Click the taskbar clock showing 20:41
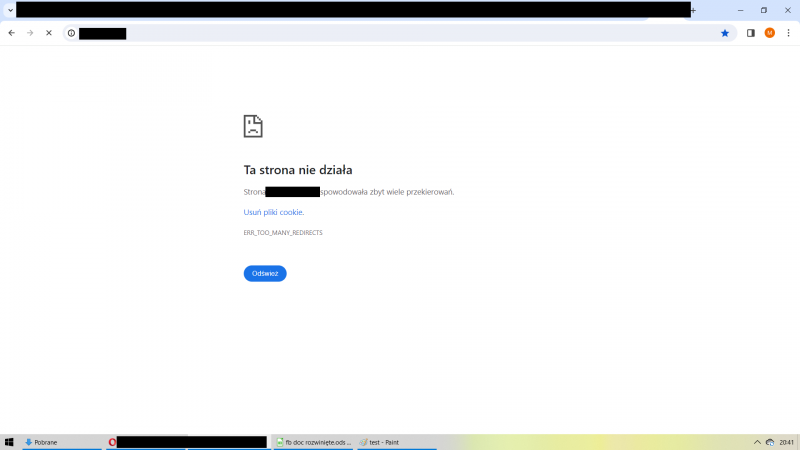The image size is (800, 450). 786,442
